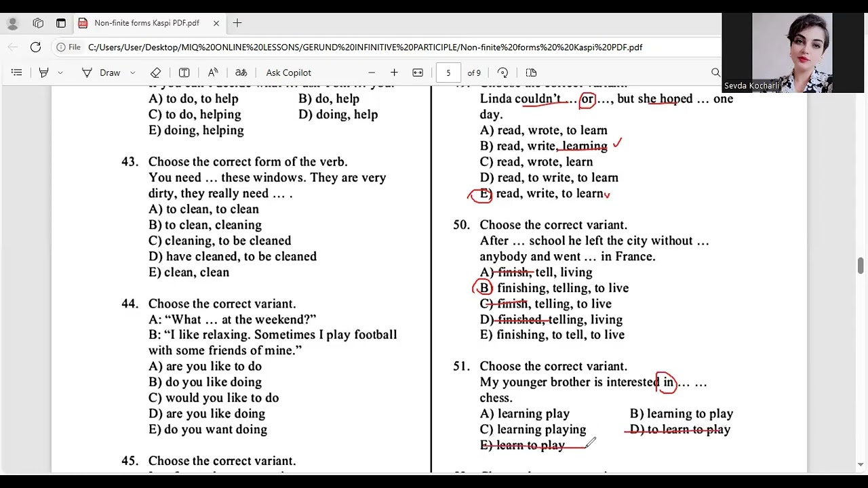The width and height of the screenshot is (868, 488).
Task: Click question 51 option 'B) learning to play'
Action: (x=682, y=413)
